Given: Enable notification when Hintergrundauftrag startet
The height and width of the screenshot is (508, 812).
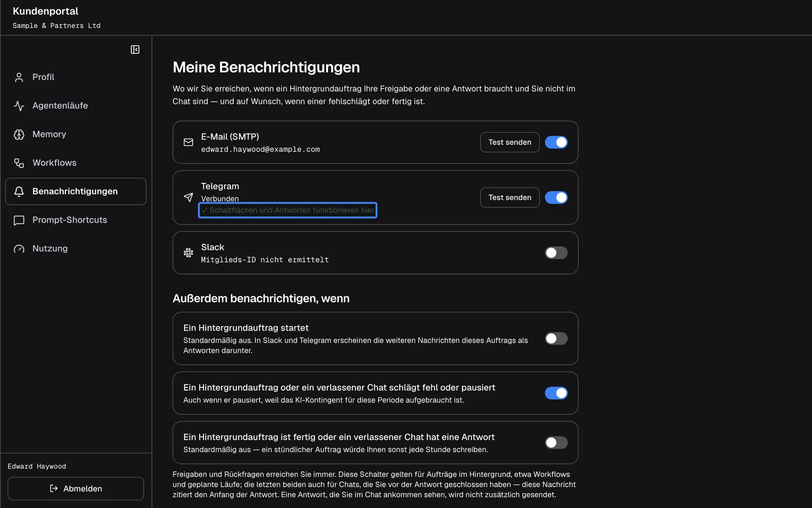Looking at the screenshot, I should (556, 339).
